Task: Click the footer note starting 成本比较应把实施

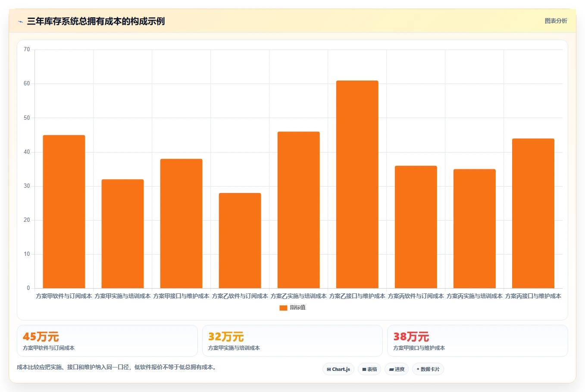Action: (x=116, y=367)
